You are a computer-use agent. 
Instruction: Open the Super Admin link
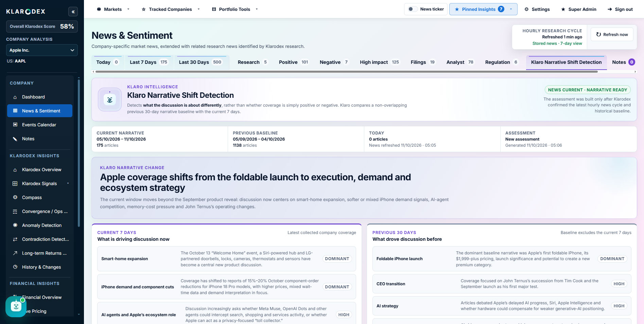tap(578, 9)
